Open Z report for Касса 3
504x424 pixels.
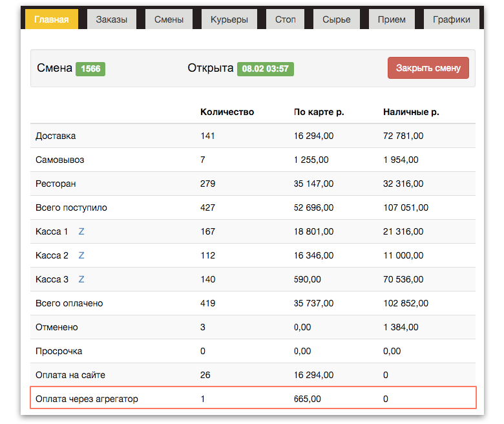coord(81,279)
